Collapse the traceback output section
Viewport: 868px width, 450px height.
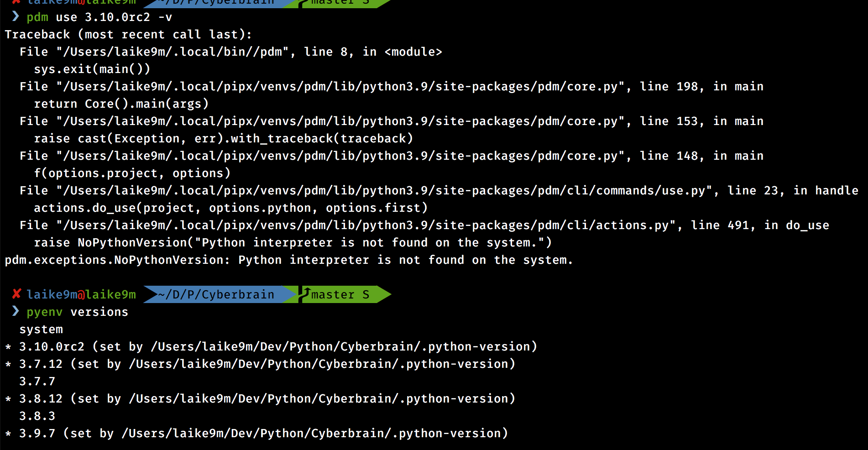(128, 34)
